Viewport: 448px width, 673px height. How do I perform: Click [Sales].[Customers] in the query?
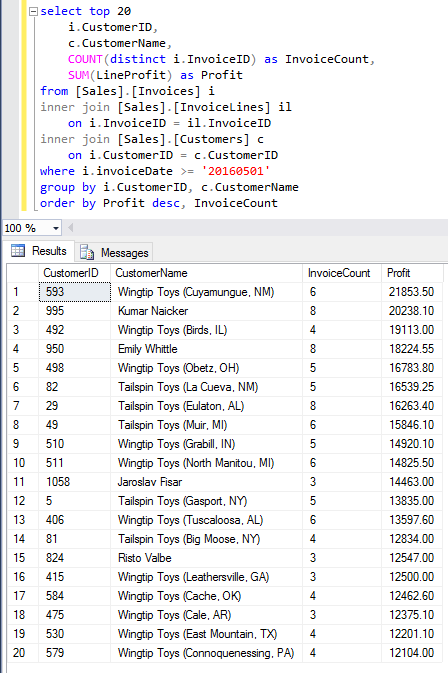(183, 139)
